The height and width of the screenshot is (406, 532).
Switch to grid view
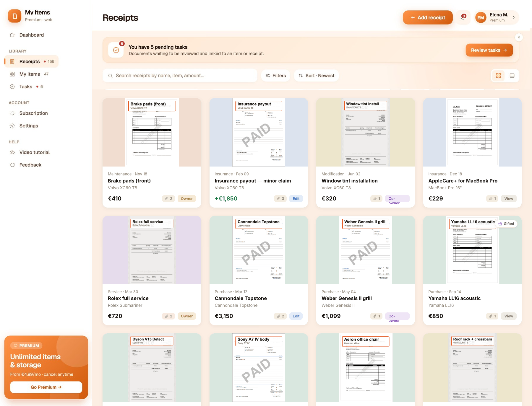(498, 76)
